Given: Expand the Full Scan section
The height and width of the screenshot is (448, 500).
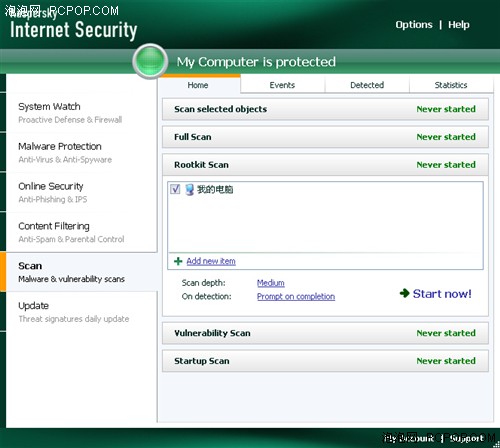Looking at the screenshot, I should click(x=325, y=137).
